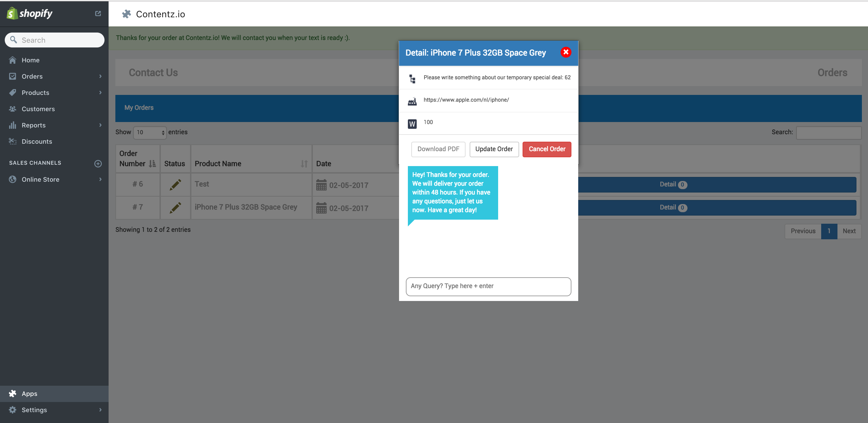Viewport: 868px width, 423px height.
Task: Focus the orders table Search field
Action: (829, 133)
